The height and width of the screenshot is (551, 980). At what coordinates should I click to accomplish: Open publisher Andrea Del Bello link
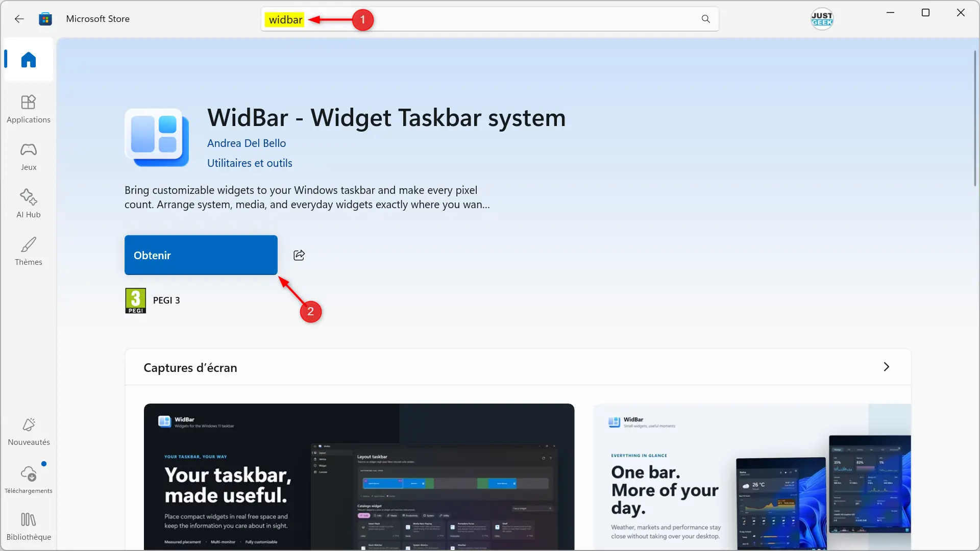coord(247,143)
